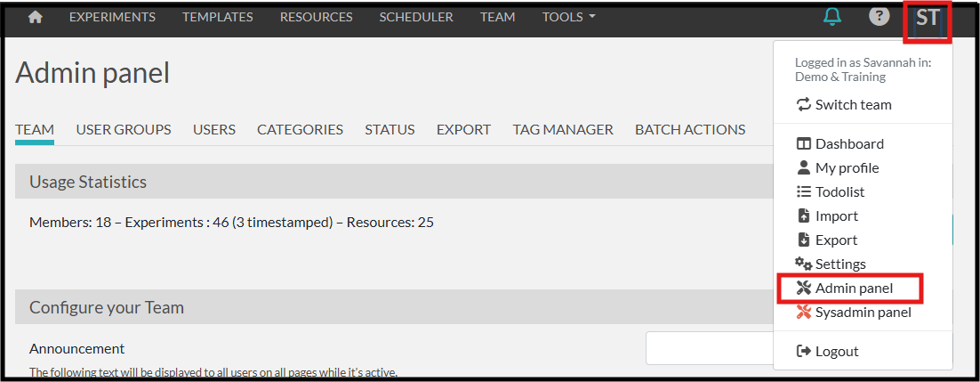The image size is (980, 382).
Task: Choose Export in user dropdown menu
Action: click(x=826, y=240)
